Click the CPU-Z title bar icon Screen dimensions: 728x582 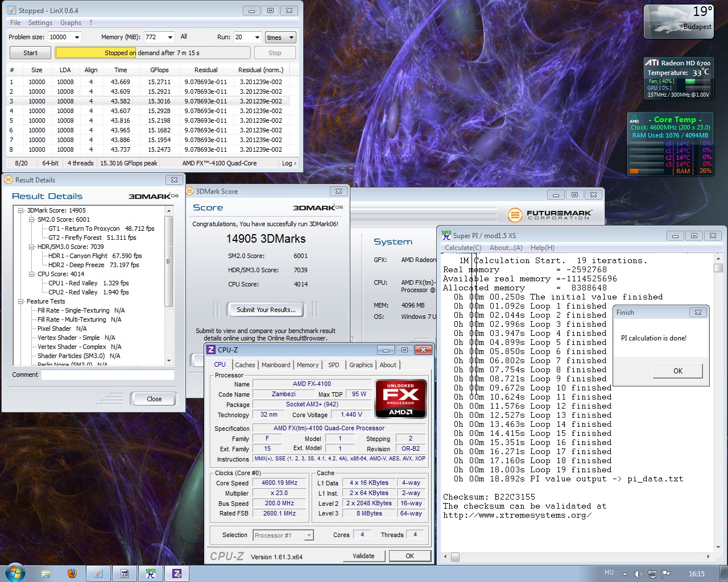click(211, 350)
